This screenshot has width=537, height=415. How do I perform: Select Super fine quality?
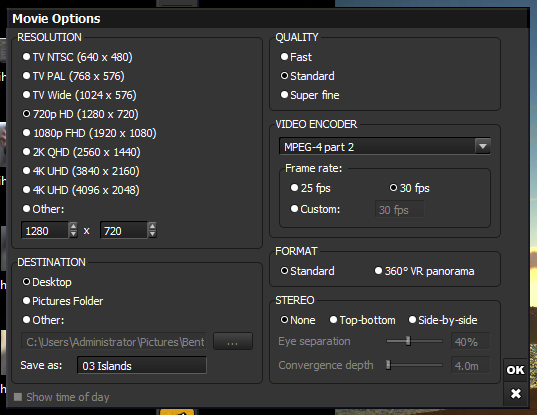pyautogui.click(x=310, y=95)
